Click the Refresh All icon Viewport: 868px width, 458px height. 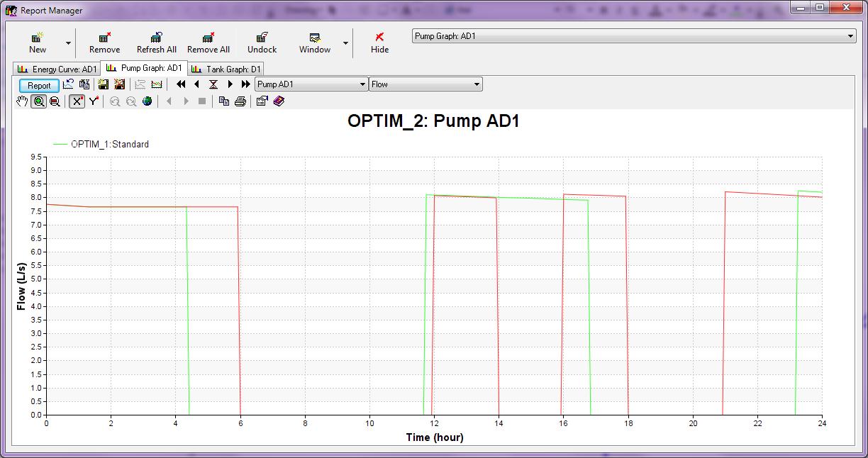tap(157, 37)
